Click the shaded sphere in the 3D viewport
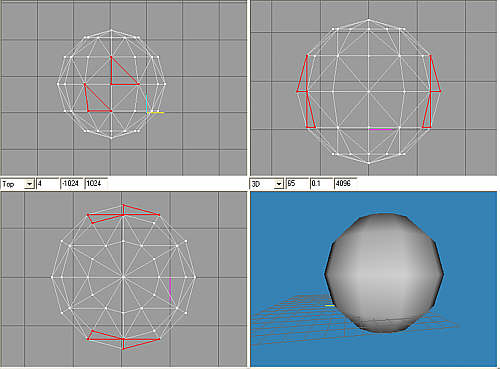 (x=384, y=273)
